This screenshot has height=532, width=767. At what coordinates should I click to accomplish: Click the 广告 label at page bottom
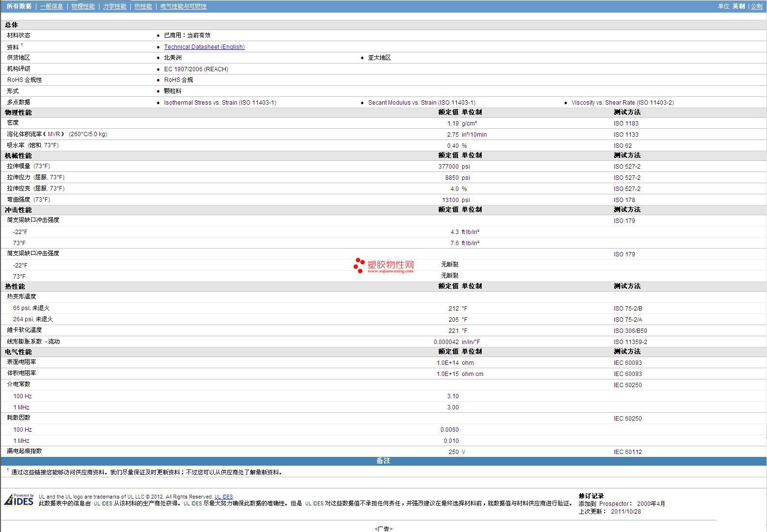[x=383, y=529]
